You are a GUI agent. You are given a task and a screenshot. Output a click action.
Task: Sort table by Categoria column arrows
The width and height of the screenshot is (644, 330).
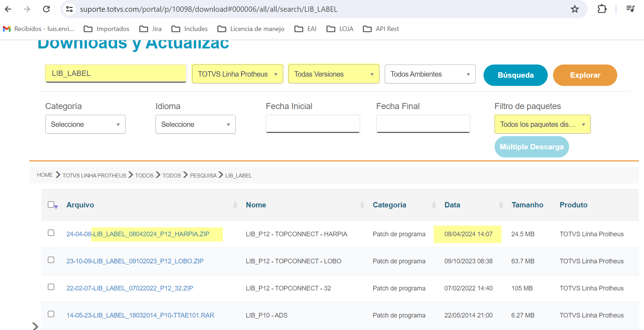pyautogui.click(x=434, y=205)
